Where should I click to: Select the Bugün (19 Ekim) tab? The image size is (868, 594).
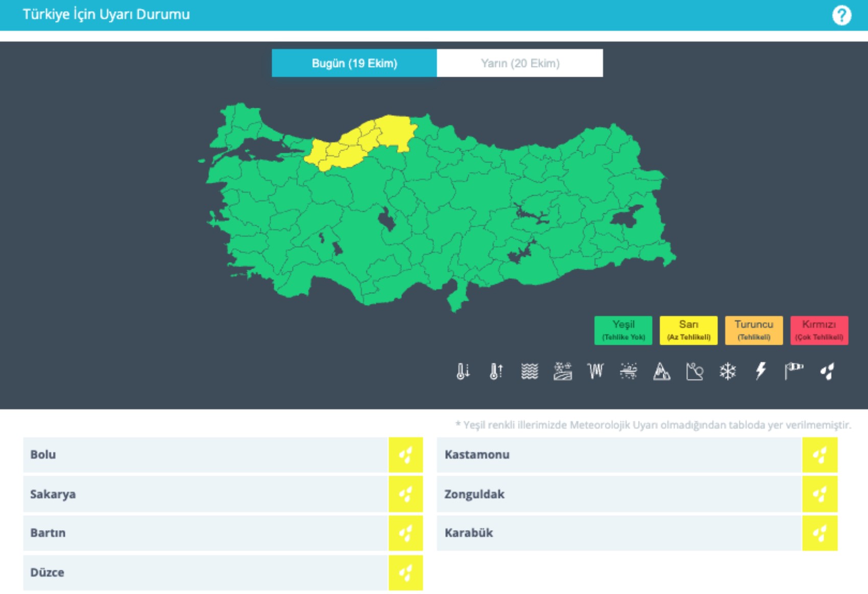coord(354,63)
